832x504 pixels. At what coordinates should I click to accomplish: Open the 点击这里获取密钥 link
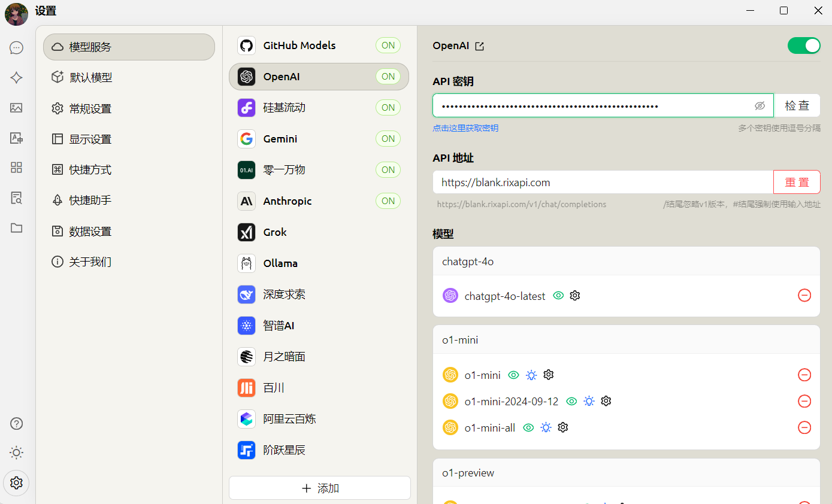[x=465, y=127]
